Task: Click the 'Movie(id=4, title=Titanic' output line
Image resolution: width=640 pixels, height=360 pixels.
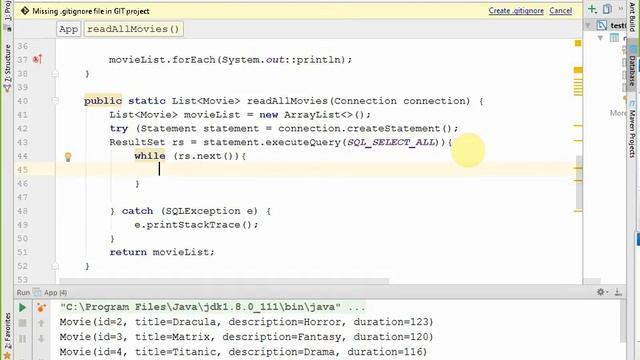Action: point(243,352)
